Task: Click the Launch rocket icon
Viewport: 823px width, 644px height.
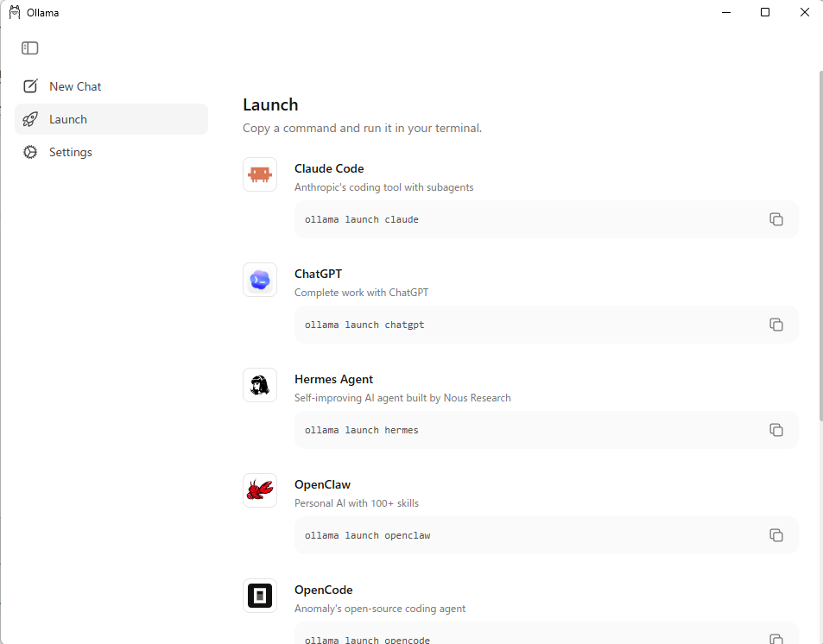Action: click(x=30, y=119)
